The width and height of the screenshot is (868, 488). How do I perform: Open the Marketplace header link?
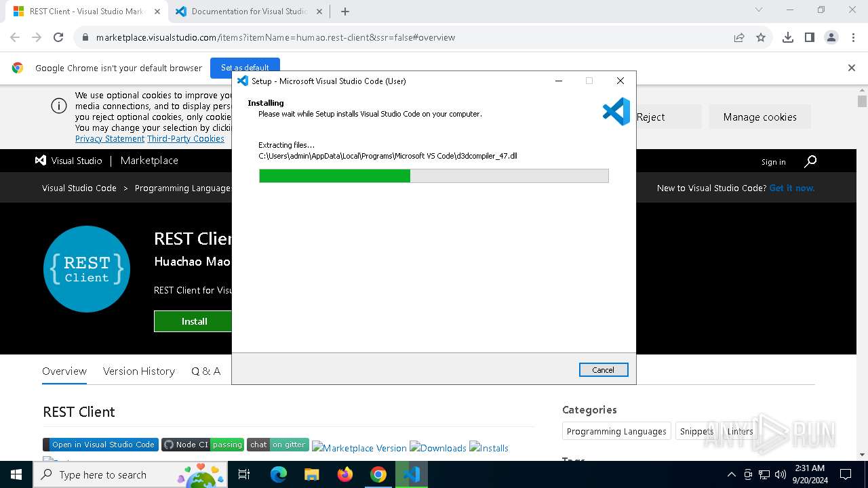(x=149, y=161)
